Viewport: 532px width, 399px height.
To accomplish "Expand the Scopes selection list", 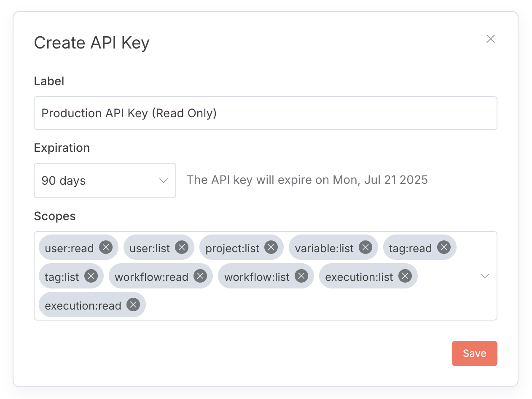I will coord(484,276).
